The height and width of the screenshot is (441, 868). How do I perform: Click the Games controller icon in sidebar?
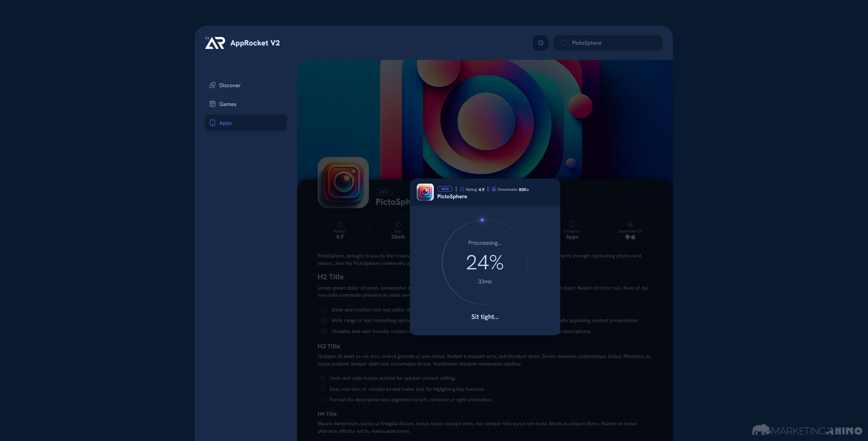pyautogui.click(x=212, y=104)
